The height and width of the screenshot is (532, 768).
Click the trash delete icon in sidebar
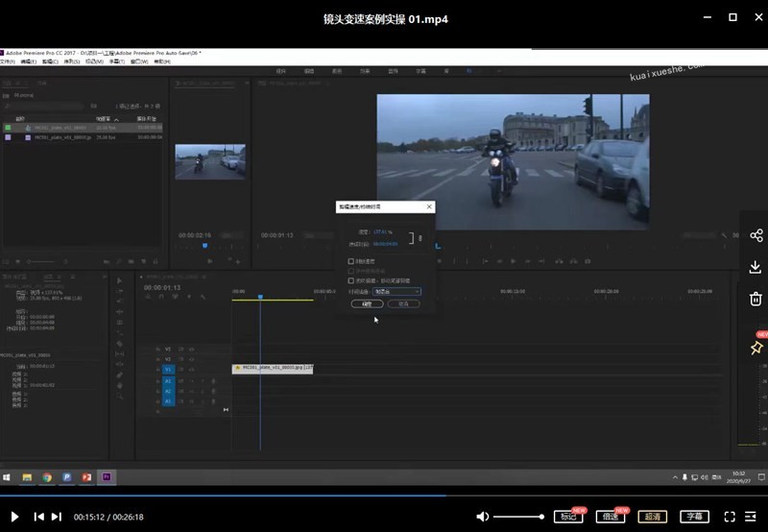point(756,299)
